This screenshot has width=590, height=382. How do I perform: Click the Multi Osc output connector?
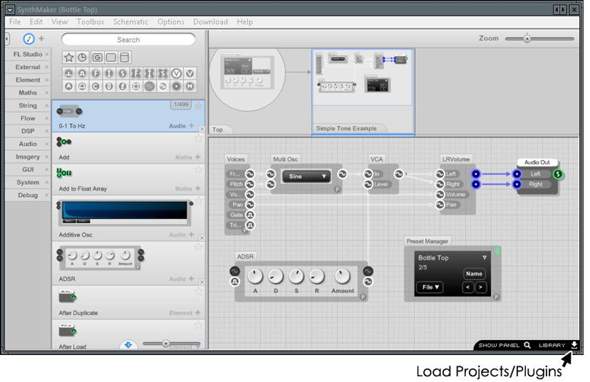(x=342, y=174)
